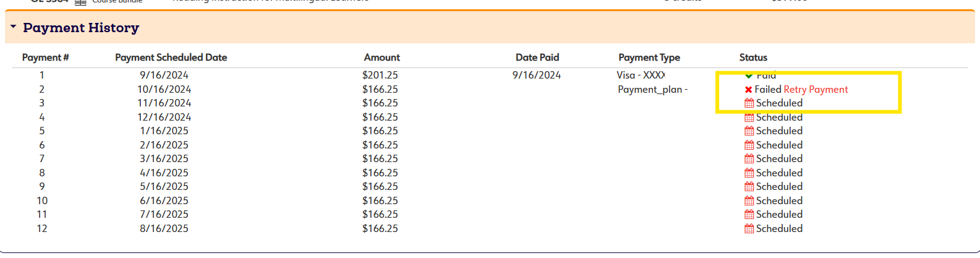
Task: Click calendar icon for payment 4
Action: (x=749, y=118)
